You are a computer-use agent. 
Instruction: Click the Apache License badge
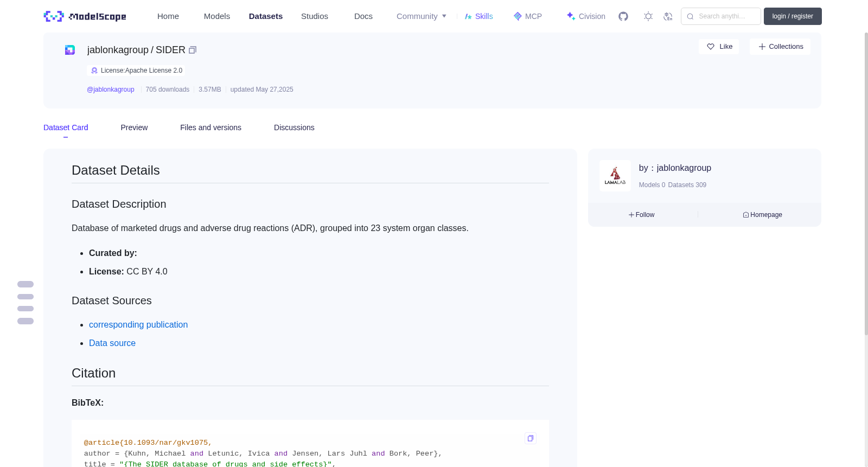pyautogui.click(x=136, y=71)
